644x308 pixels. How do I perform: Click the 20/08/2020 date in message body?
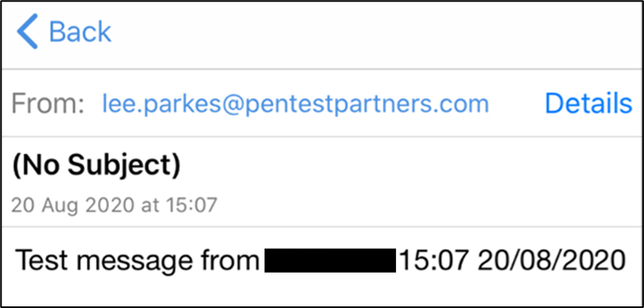click(x=551, y=260)
